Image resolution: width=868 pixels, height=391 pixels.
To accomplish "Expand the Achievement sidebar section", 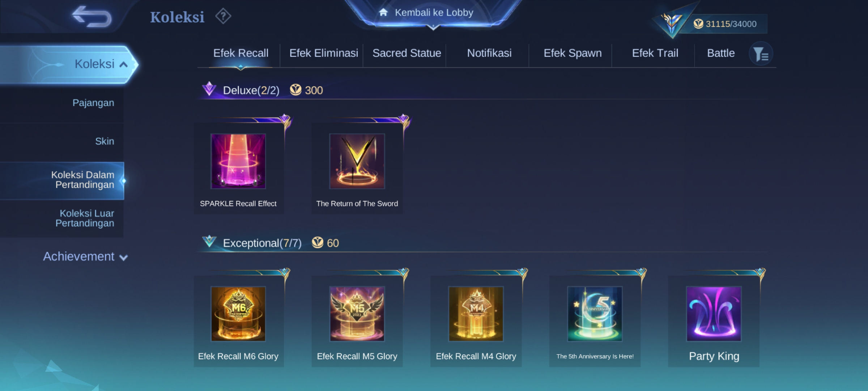I will coord(85,257).
